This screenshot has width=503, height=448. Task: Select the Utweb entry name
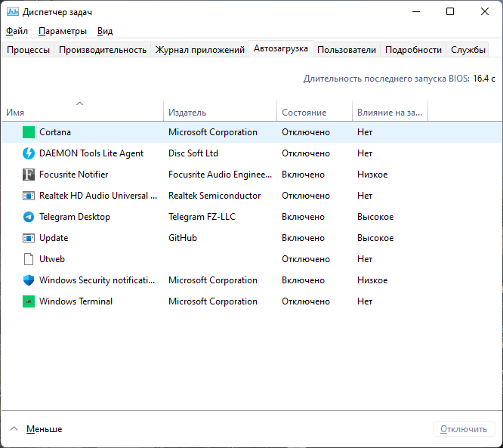(x=52, y=259)
